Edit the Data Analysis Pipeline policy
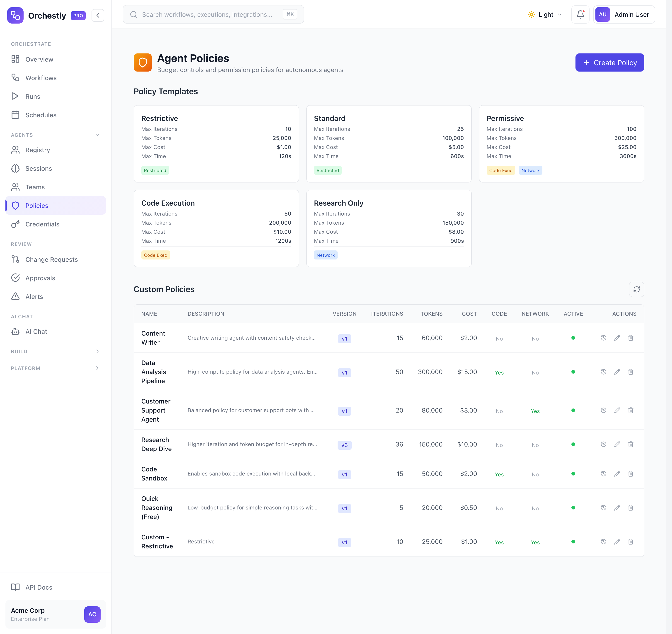Screen dimensions: 672x634 617,372
